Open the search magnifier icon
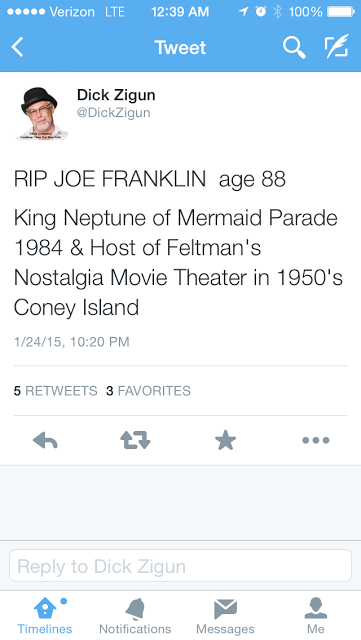The height and width of the screenshot is (640, 361). (294, 47)
